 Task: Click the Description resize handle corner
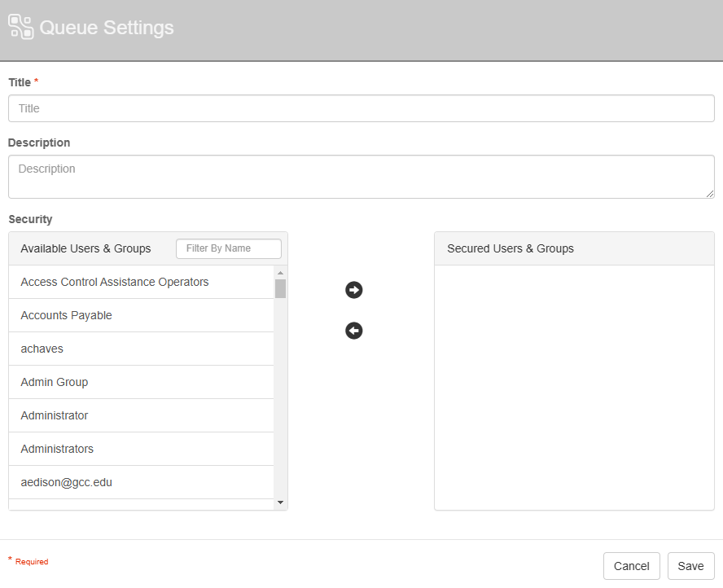(x=710, y=194)
